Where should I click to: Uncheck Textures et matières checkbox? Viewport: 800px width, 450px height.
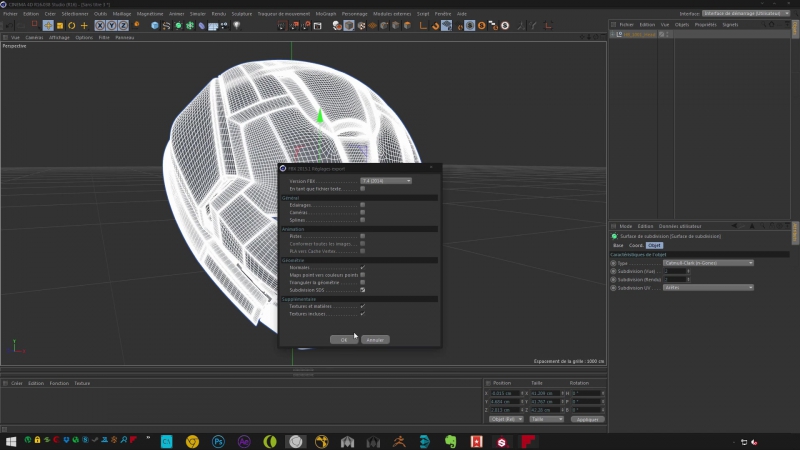(x=363, y=306)
